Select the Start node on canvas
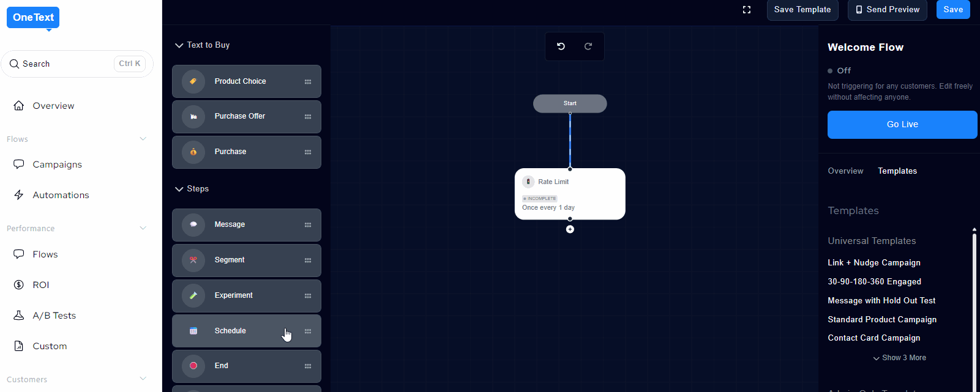The image size is (980, 392). pyautogui.click(x=570, y=103)
